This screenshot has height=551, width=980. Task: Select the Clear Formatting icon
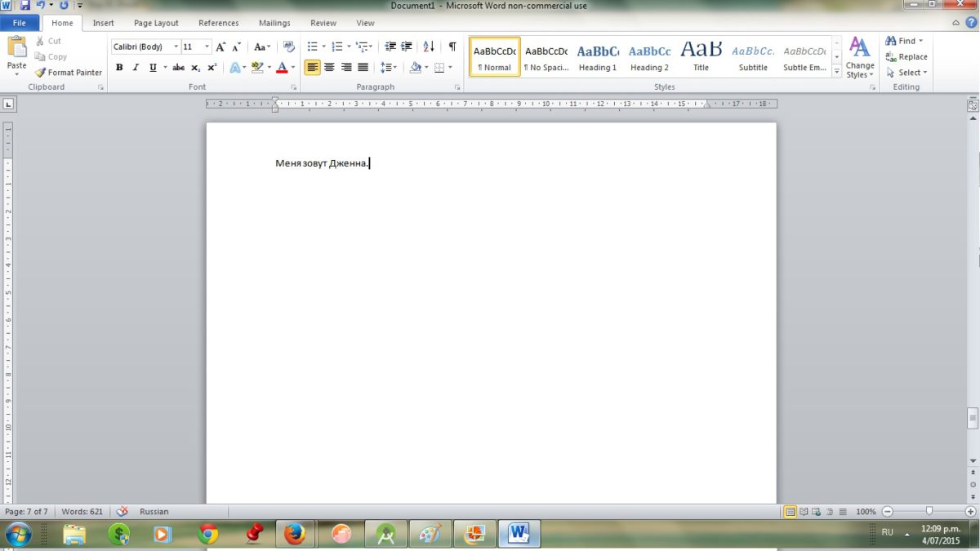pos(288,47)
